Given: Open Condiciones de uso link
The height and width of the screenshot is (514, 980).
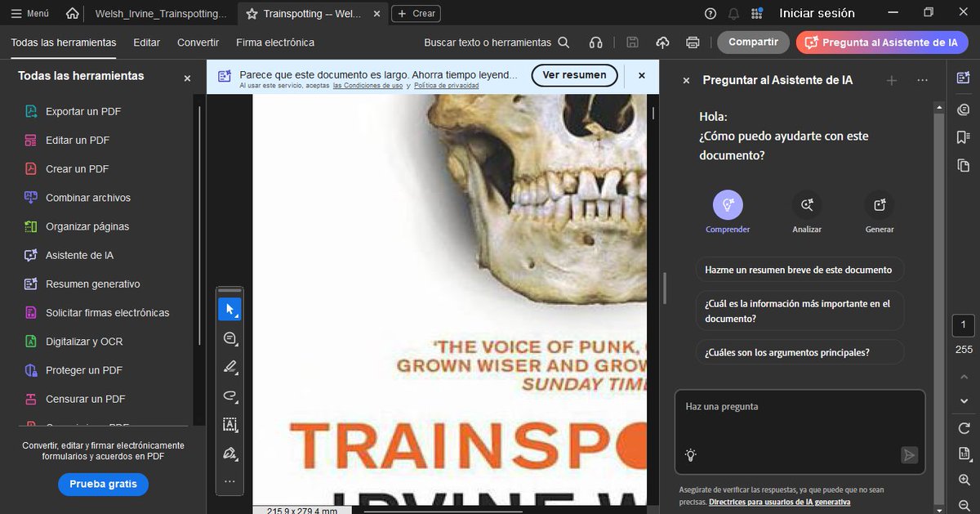Looking at the screenshot, I should click(x=367, y=85).
